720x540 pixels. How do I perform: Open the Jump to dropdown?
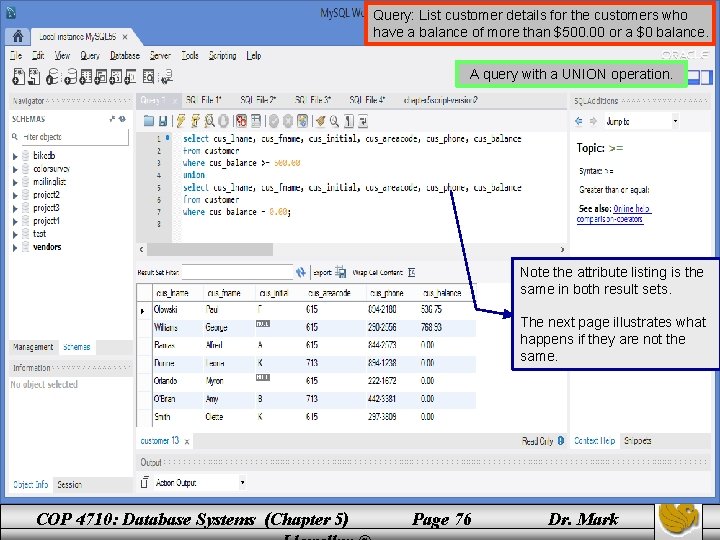tap(641, 121)
